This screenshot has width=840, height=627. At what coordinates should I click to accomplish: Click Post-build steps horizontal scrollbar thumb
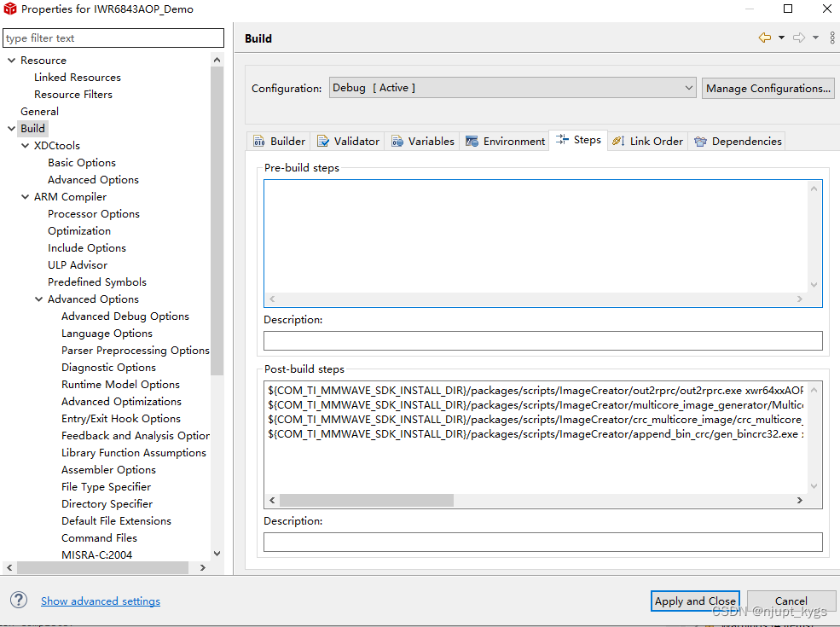coord(367,500)
